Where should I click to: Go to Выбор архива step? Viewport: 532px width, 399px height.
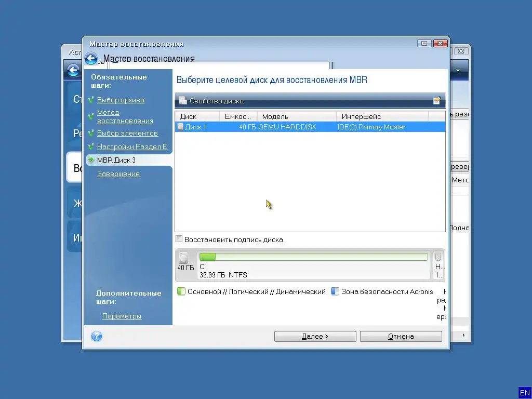(x=121, y=100)
